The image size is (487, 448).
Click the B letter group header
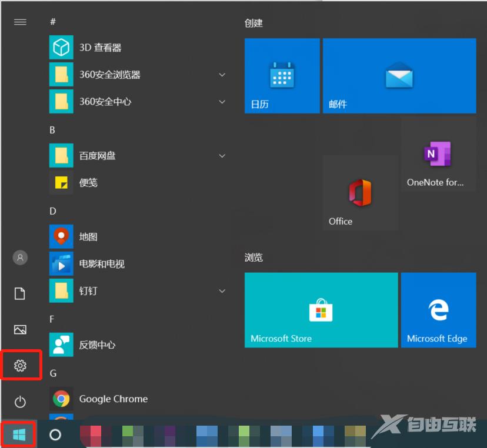[52, 130]
